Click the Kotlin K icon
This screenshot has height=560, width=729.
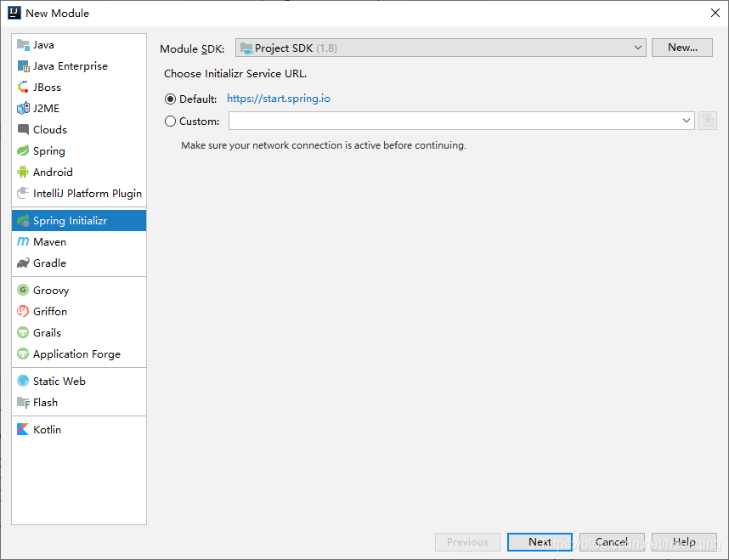click(23, 429)
